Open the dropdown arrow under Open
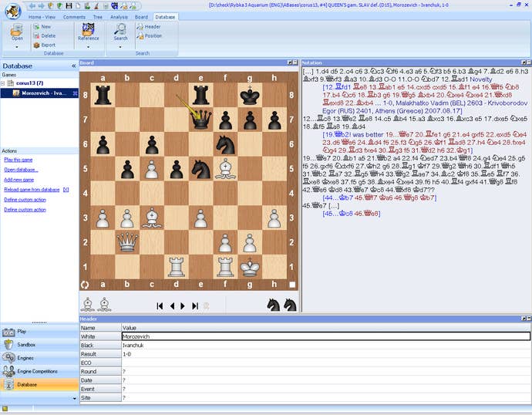 pos(17,47)
